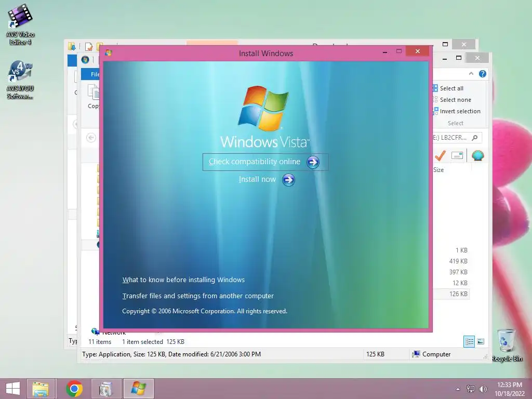532x399 pixels.
Task: Select the file sized 397 KB
Action: 458,272
